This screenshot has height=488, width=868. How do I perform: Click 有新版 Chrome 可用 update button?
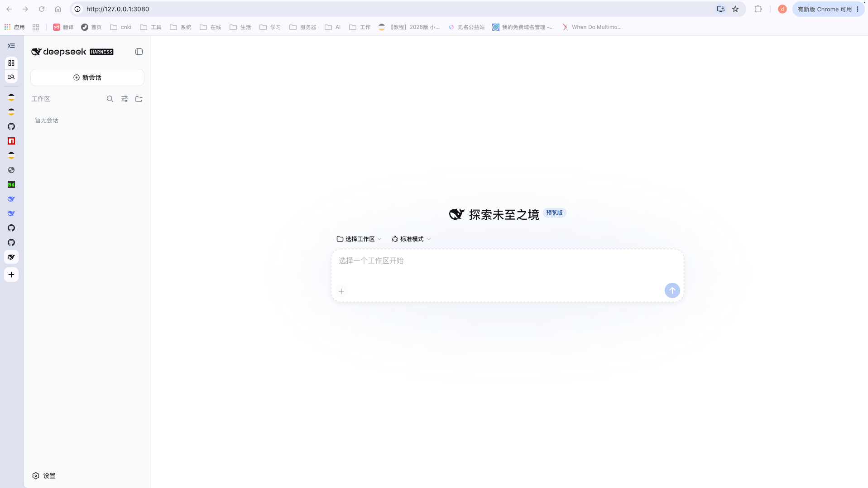point(825,9)
